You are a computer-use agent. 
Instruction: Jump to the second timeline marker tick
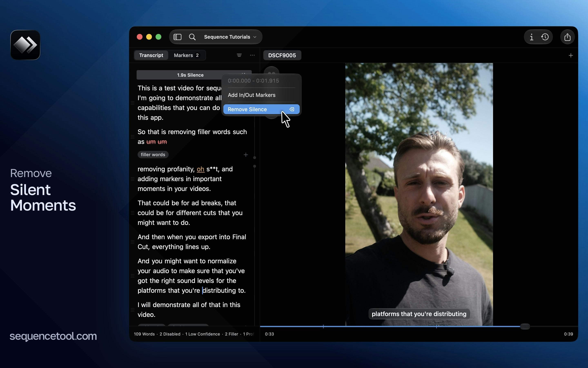coord(436,326)
